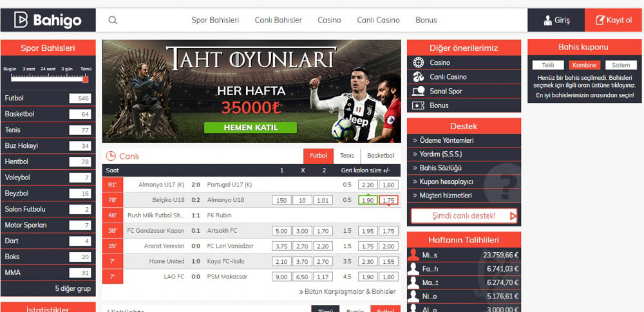Click the avatar beside Ni...o

pos(413,297)
